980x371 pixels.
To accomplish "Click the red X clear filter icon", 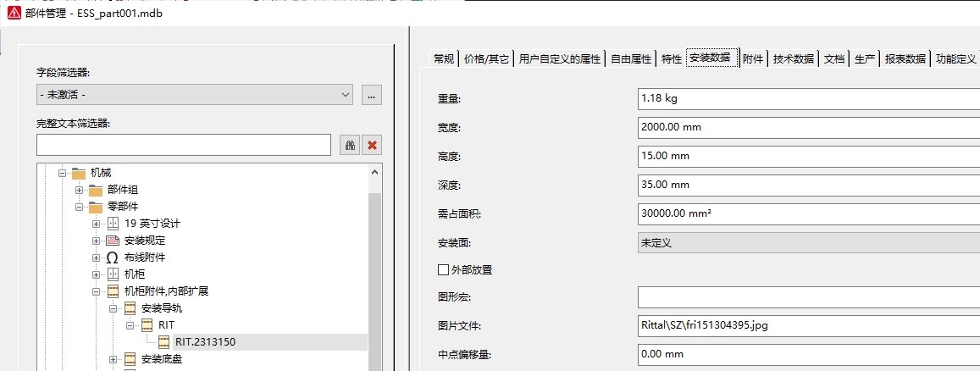I will click(372, 145).
